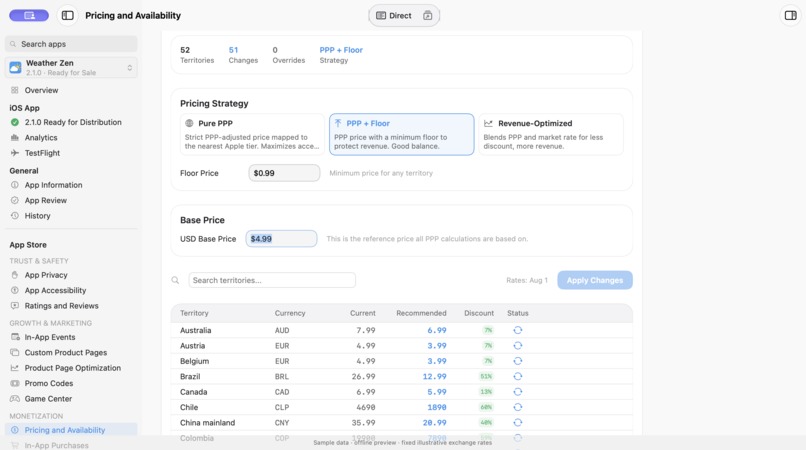Click the Brazil row status icon

click(518, 376)
